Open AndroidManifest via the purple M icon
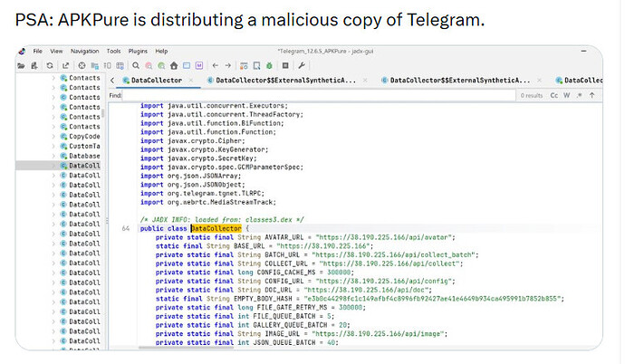 (x=199, y=66)
